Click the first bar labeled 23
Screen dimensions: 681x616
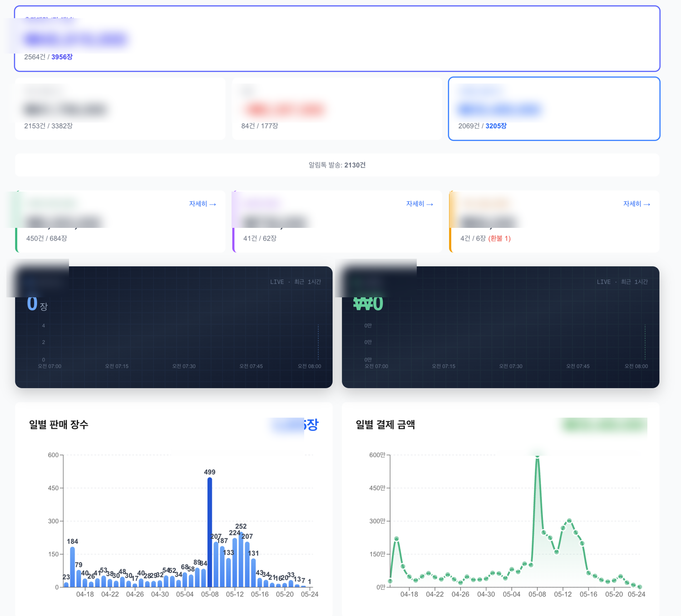[x=66, y=585]
